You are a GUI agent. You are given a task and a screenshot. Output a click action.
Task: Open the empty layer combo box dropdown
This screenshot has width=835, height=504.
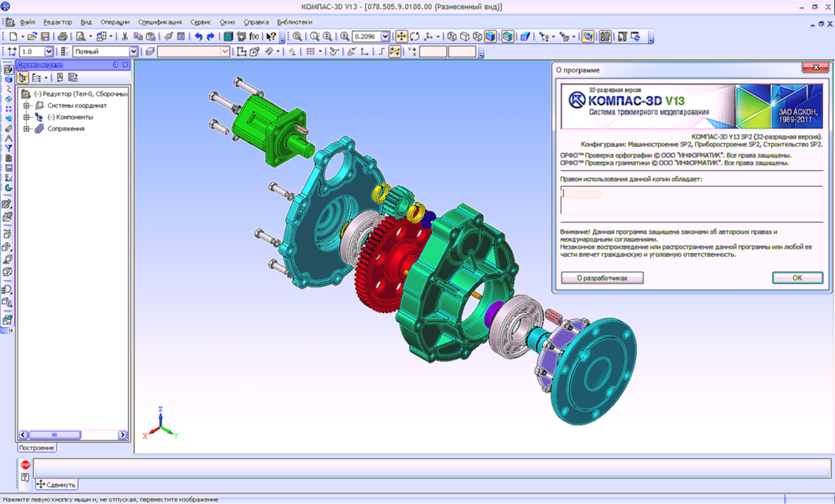(225, 52)
